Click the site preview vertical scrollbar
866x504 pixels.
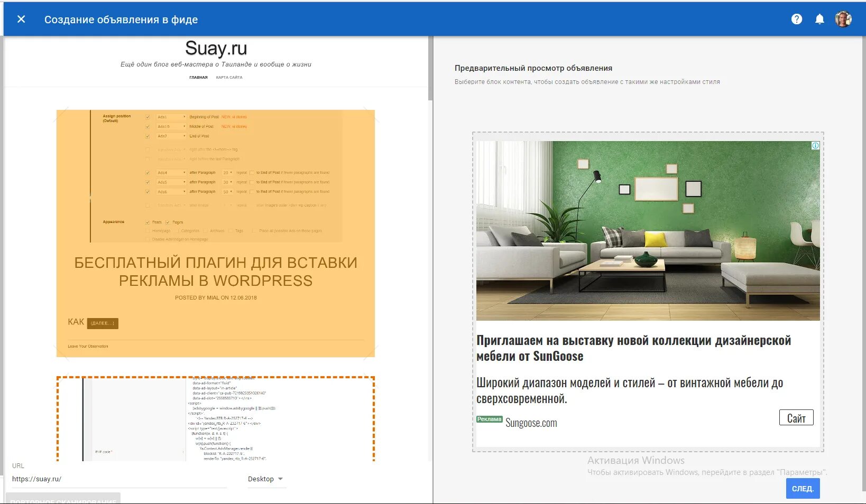coord(430,68)
